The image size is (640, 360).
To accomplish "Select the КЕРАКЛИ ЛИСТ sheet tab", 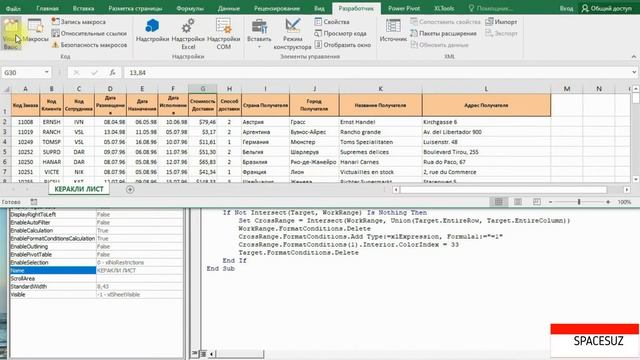I will 79,189.
